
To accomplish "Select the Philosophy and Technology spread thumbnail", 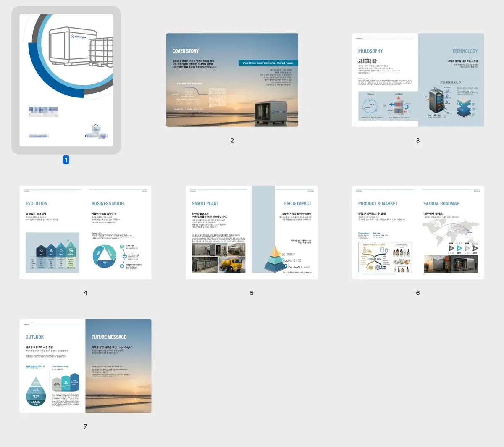I will pyautogui.click(x=417, y=80).
